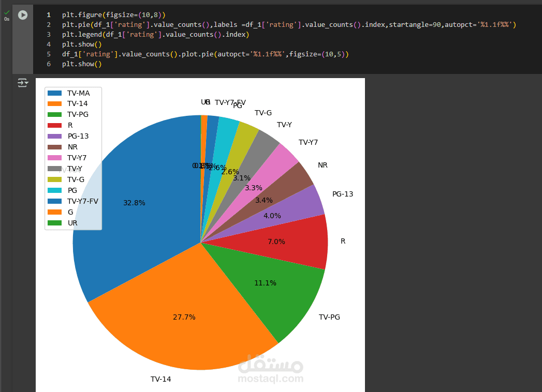Click TV-Y7 label beside pink slice
The height and width of the screenshot is (392, 542).
click(308, 142)
